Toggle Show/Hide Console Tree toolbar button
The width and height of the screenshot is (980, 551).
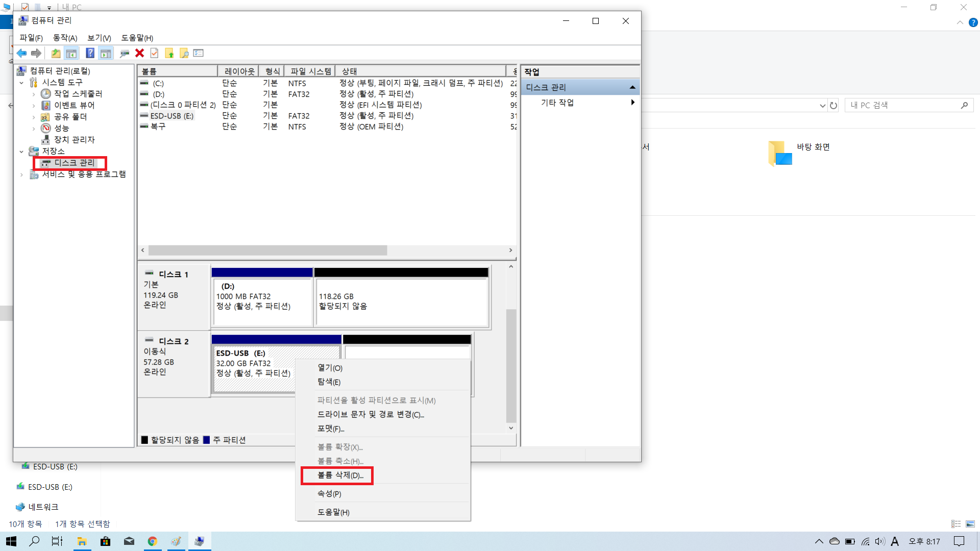tap(71, 53)
